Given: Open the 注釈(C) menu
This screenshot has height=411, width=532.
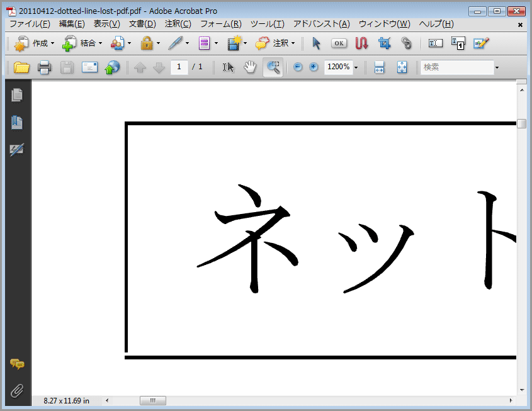Looking at the screenshot, I should 178,24.
